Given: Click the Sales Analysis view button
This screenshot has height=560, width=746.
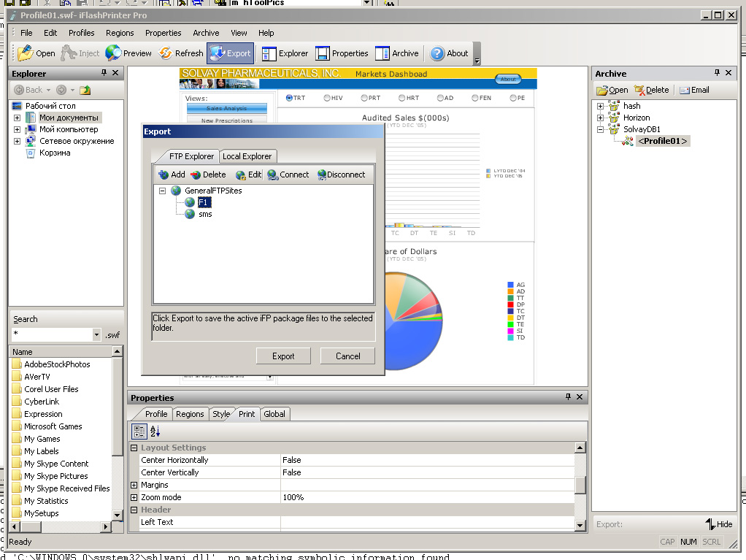Looking at the screenshot, I should (226, 109).
